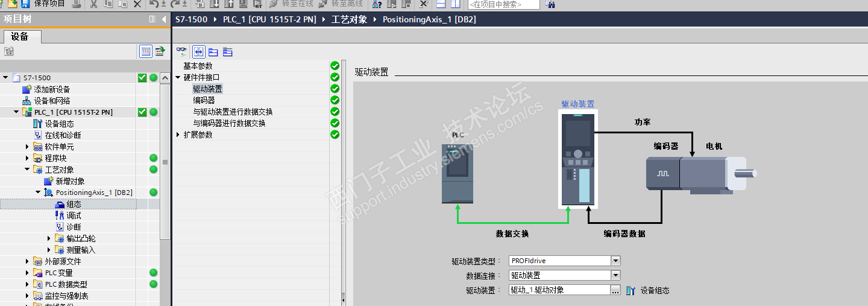
Task: Click the binoculars search icon
Action: pos(550,4)
